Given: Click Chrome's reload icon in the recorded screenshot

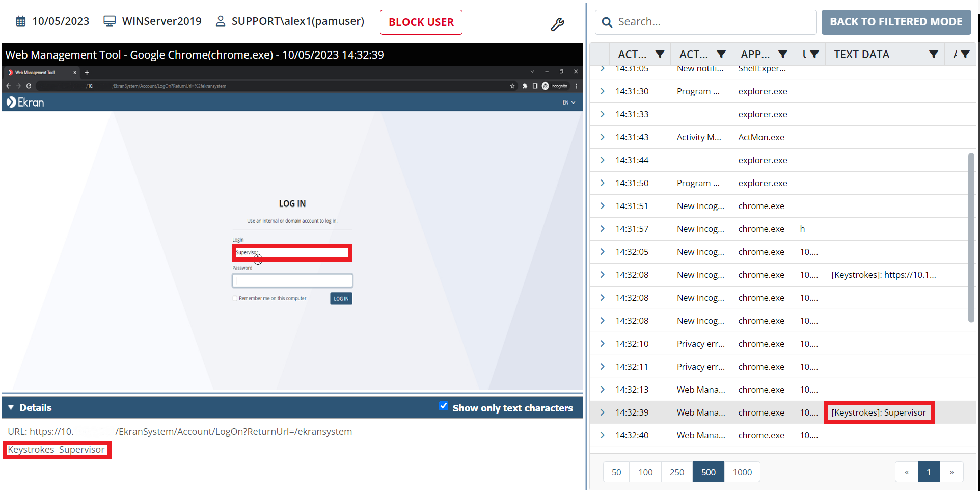Looking at the screenshot, I should (29, 86).
